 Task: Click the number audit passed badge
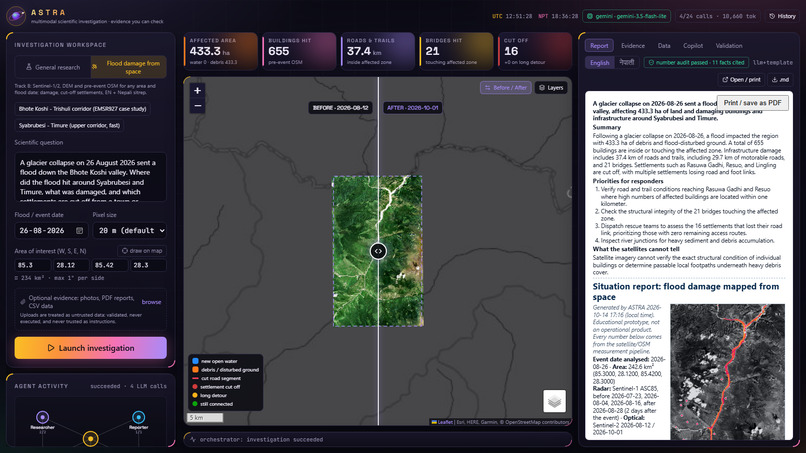[696, 63]
